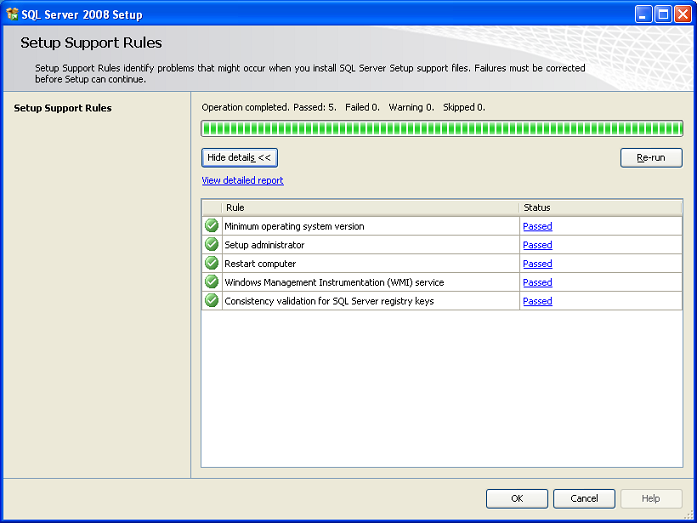Click green check icon for WMI service rule

click(211, 282)
